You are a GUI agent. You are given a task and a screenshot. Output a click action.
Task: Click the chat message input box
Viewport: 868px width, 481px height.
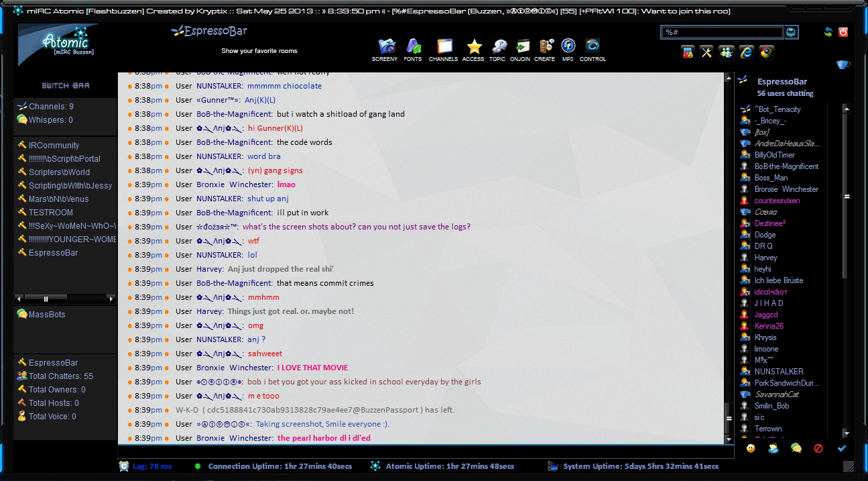(x=426, y=451)
